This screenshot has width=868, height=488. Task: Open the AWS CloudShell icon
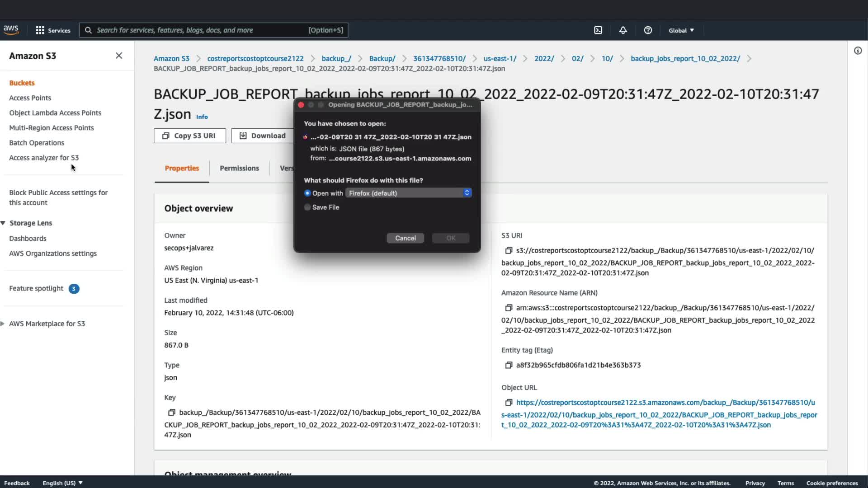[598, 30]
